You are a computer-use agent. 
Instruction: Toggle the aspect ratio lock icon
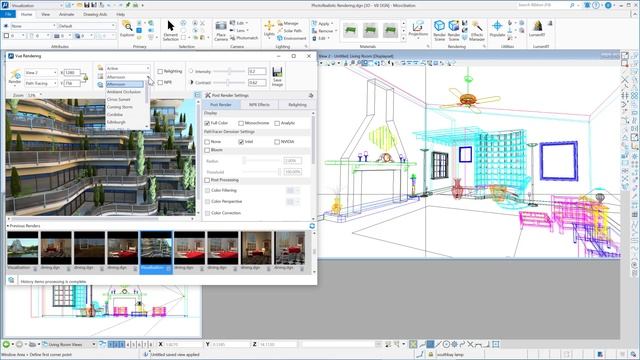pos(85,77)
